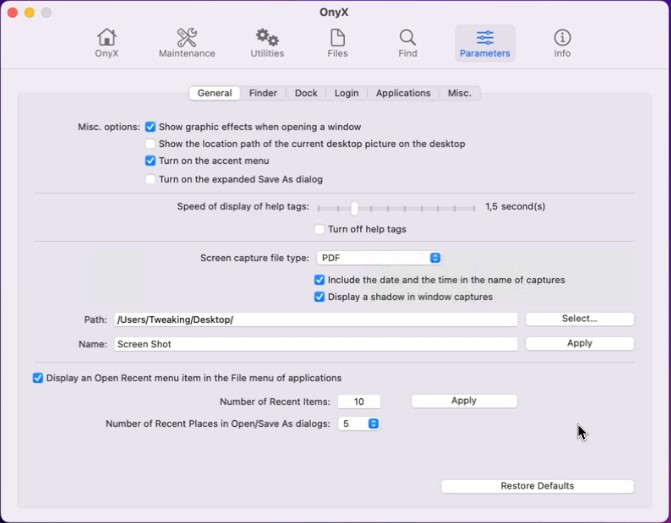Disable Show graphic effects when opening window
Viewport: 671px width, 523px height.
pos(150,127)
